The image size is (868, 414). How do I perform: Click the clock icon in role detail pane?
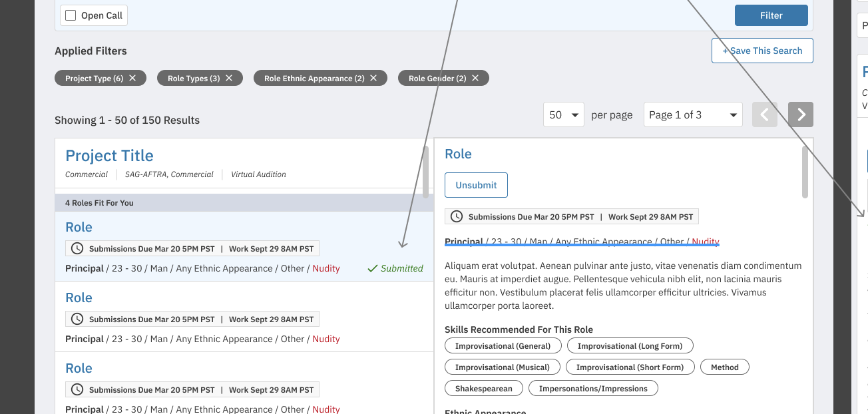point(457,216)
